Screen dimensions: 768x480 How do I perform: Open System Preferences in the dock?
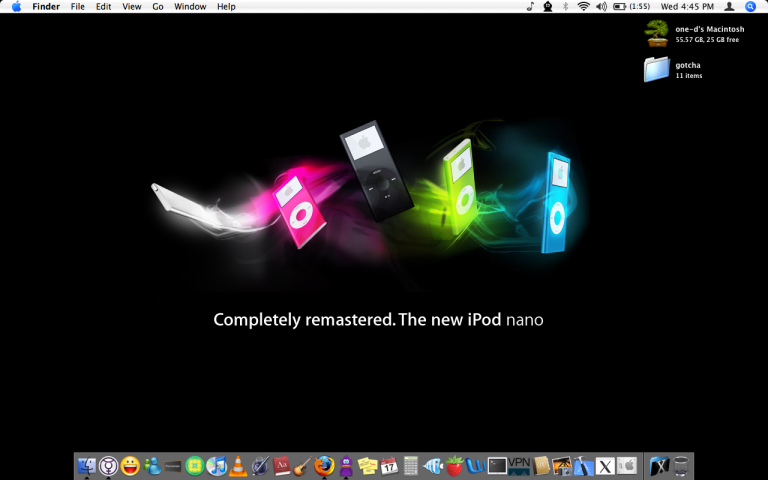[626, 466]
